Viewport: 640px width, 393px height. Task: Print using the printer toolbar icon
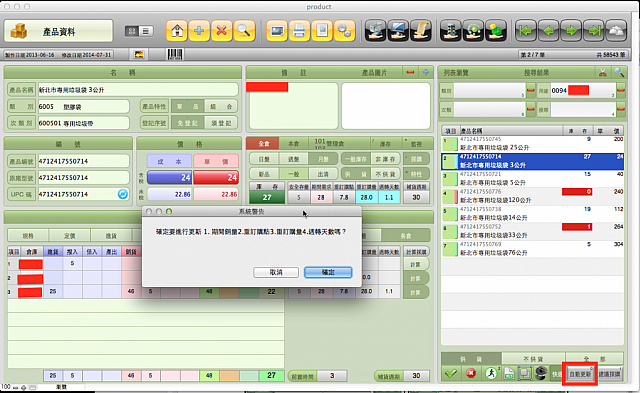click(x=299, y=31)
